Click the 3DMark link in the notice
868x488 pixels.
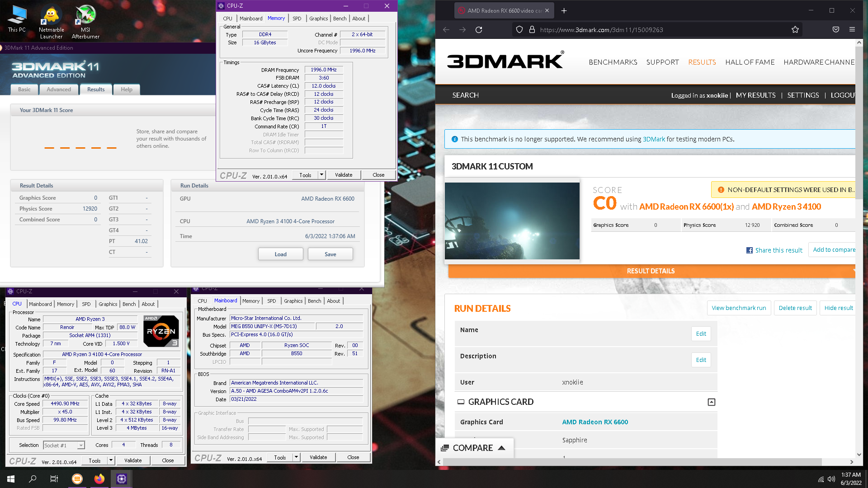coord(654,139)
